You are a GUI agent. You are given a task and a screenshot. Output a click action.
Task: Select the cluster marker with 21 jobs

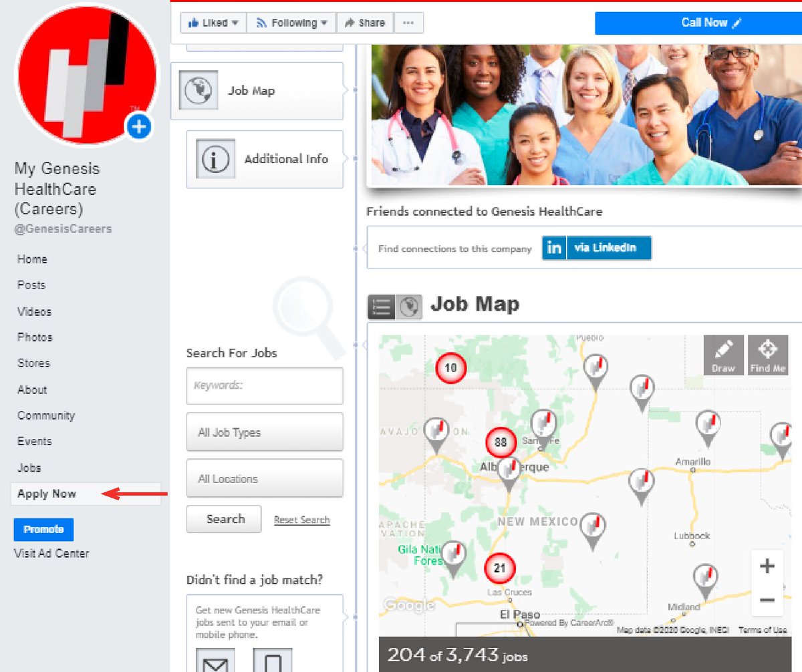500,568
